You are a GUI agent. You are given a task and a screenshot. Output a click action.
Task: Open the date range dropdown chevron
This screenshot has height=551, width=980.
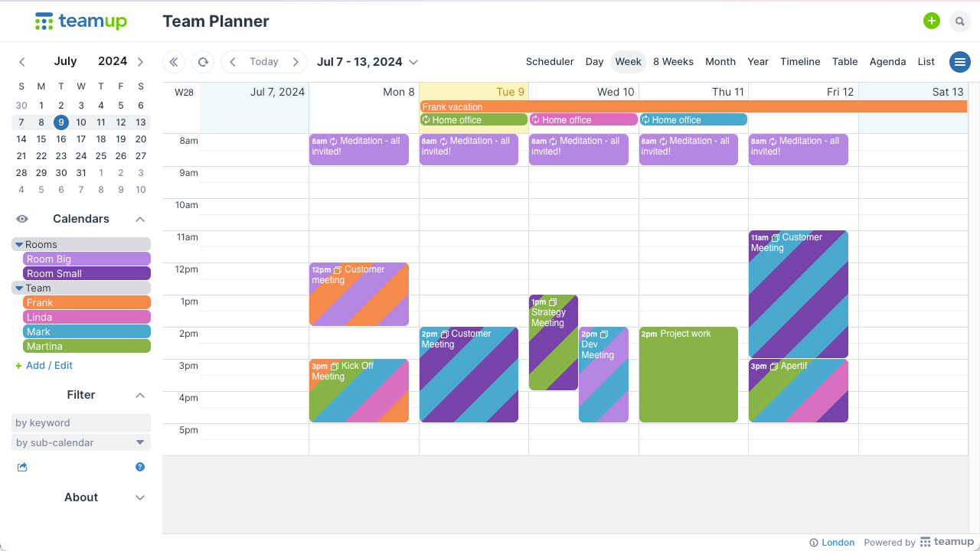(413, 62)
